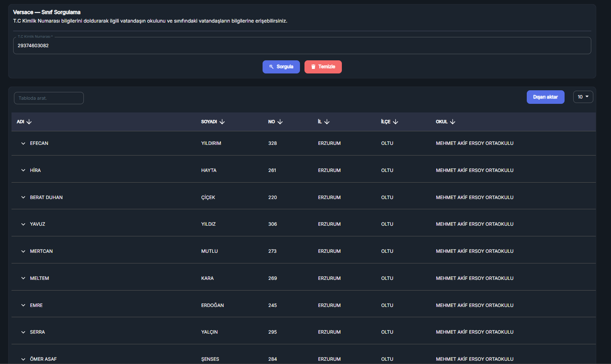Expand the YAVUZ row details

click(x=23, y=224)
